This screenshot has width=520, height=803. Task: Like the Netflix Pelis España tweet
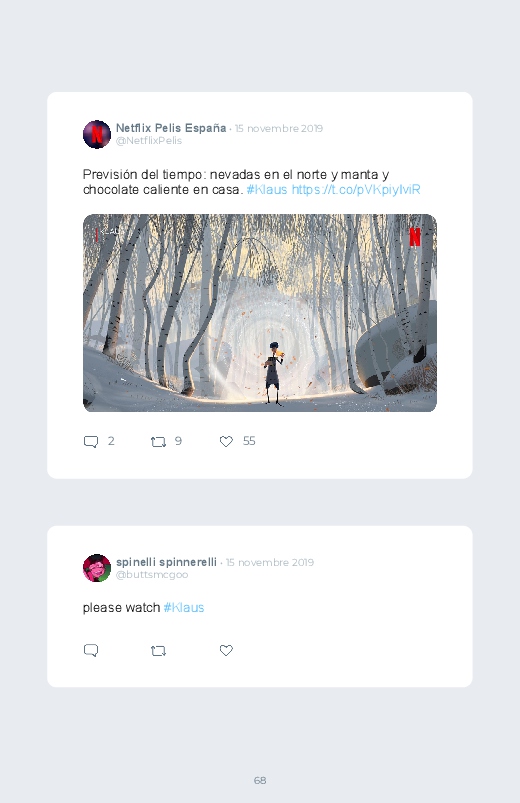click(x=226, y=441)
